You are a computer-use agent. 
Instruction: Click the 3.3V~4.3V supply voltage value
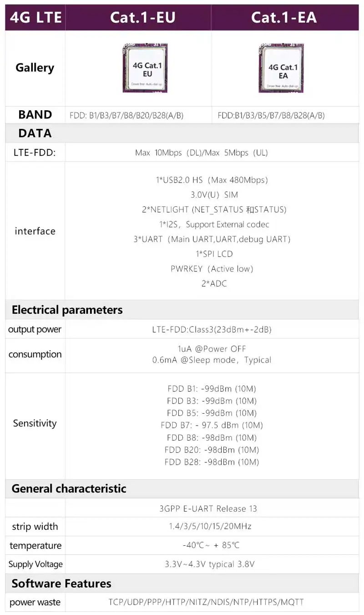coord(210,564)
